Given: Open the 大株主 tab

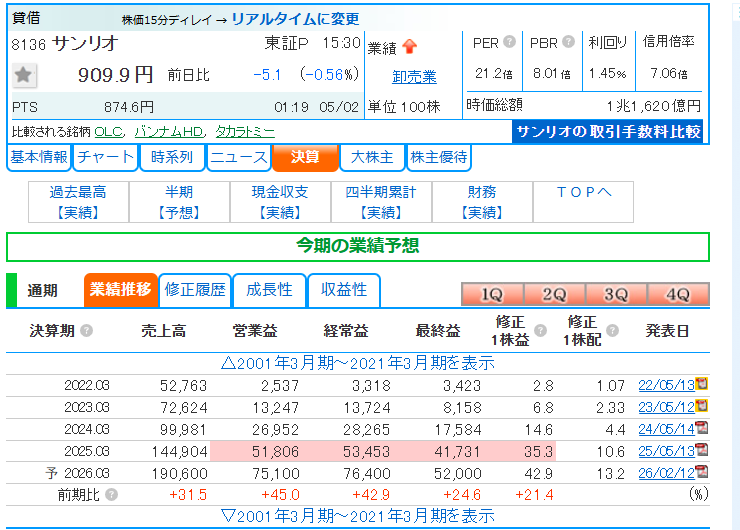Looking at the screenshot, I should [372, 157].
